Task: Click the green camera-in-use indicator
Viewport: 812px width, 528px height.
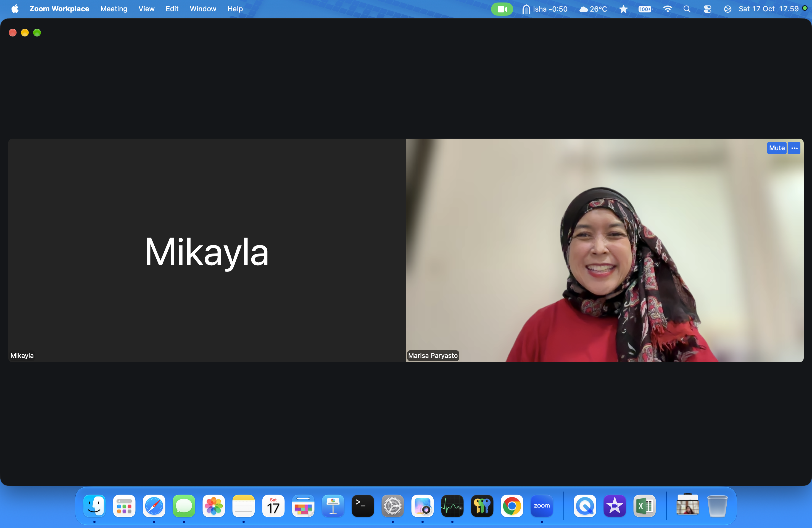Action: [502, 9]
